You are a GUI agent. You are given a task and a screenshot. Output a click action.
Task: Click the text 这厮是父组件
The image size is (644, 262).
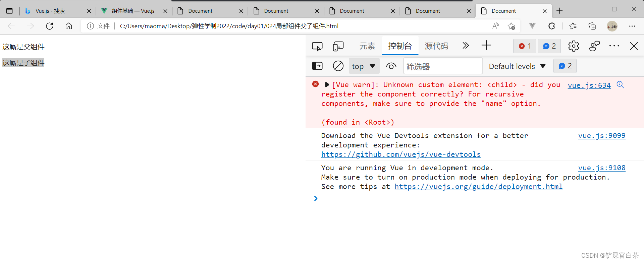click(23, 47)
